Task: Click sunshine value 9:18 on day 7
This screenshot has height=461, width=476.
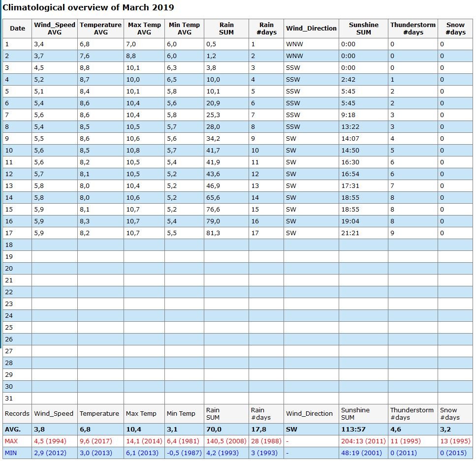Action: click(348, 115)
